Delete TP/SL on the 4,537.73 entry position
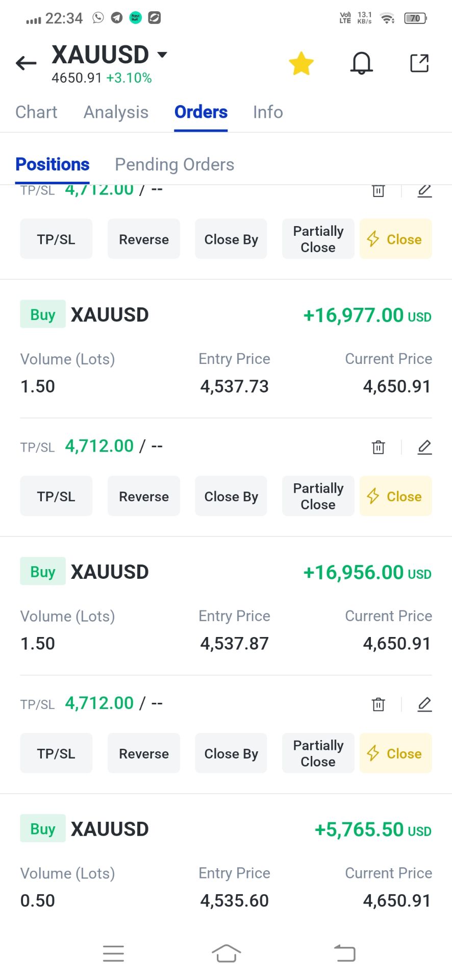 tap(378, 447)
